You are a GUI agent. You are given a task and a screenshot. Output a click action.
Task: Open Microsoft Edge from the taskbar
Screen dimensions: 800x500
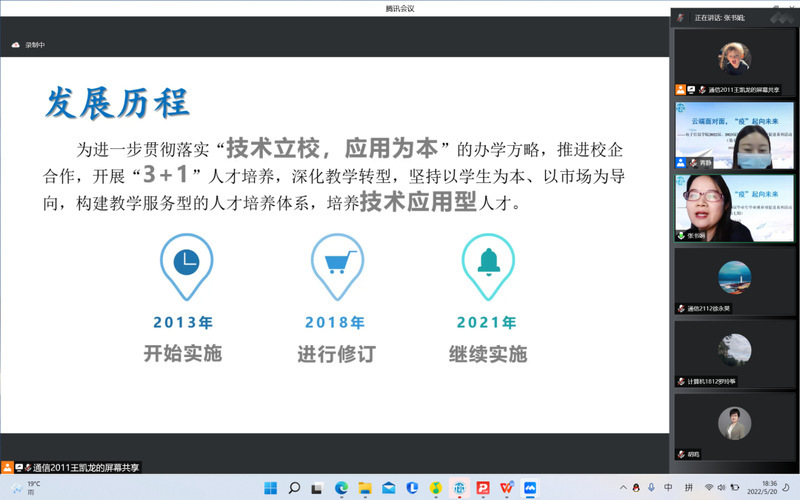[x=341, y=488]
